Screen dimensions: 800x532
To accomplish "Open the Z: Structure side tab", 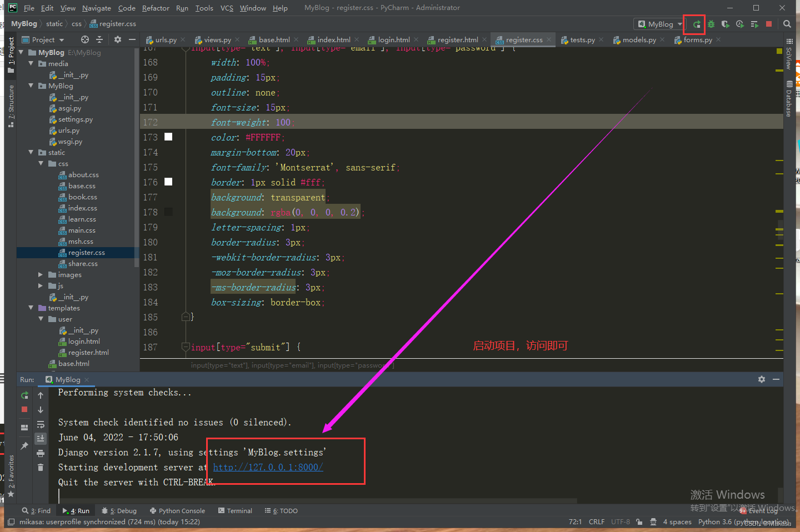I will 11,106.
